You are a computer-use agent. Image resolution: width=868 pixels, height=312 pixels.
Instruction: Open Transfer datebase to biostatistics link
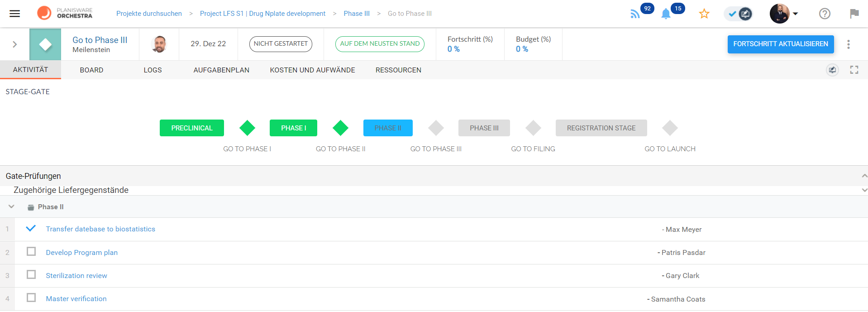tap(100, 229)
